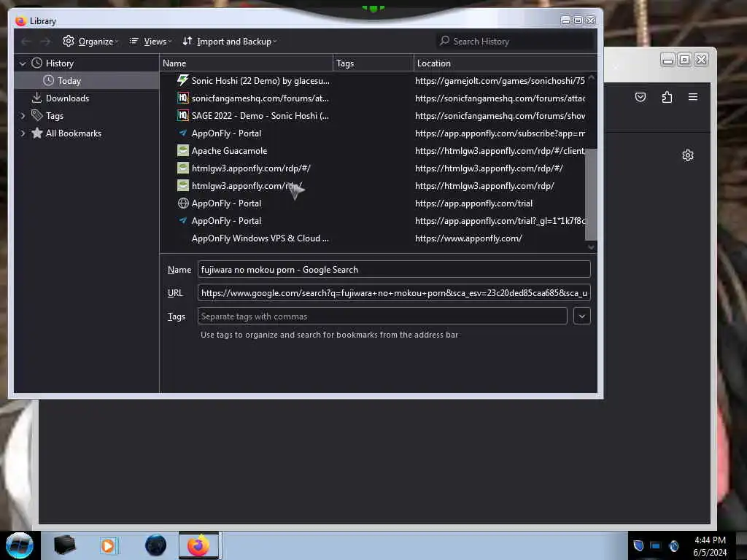Click the Search History field

[515, 42]
